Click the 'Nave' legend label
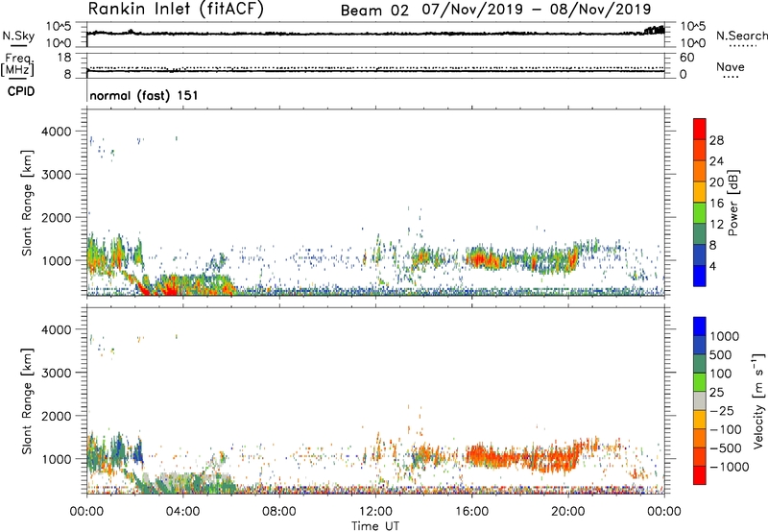 click(730, 67)
